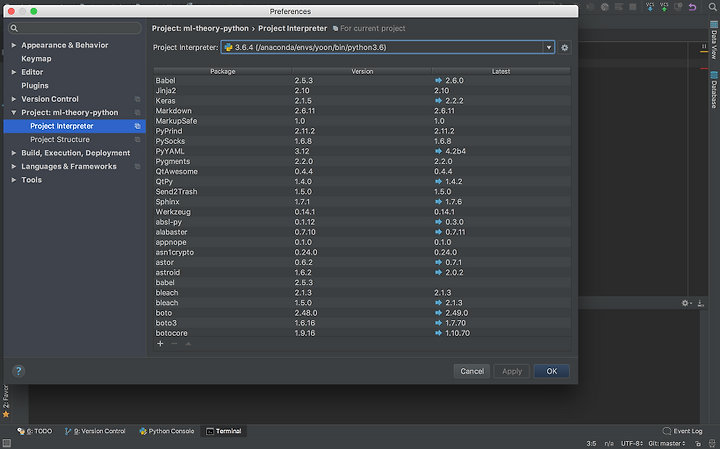This screenshot has height=449, width=720.
Task: Click the hide panel icon beside the lower gear
Action: coord(701,303)
